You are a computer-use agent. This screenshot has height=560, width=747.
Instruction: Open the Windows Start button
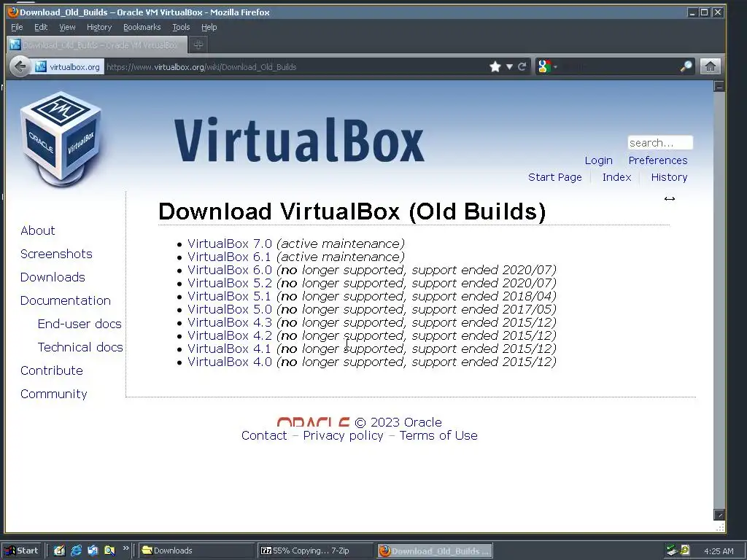tap(22, 551)
